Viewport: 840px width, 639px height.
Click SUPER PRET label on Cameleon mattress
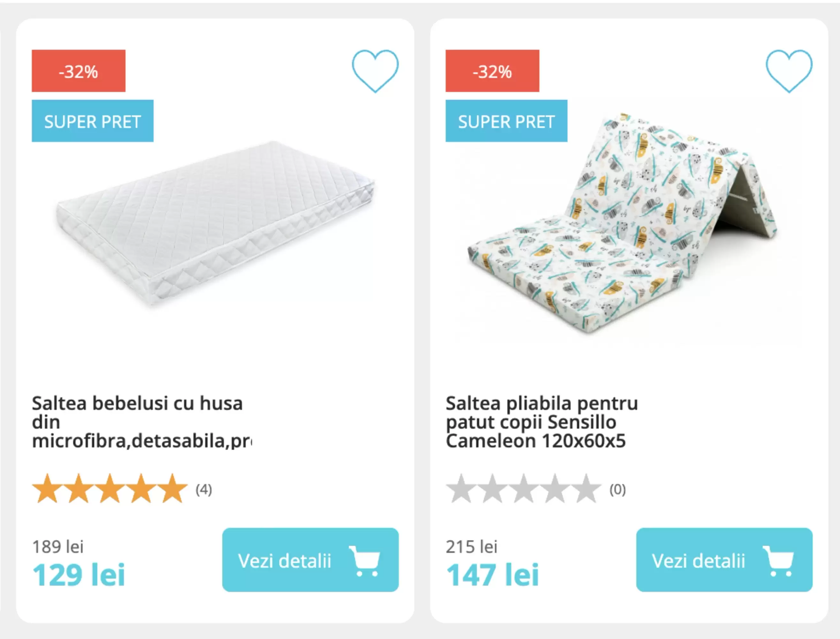(x=506, y=121)
